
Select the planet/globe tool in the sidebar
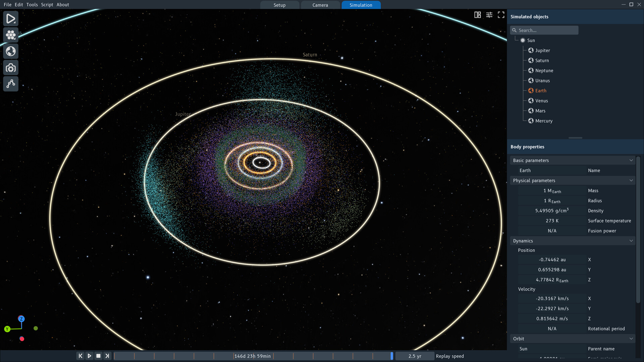point(11,51)
